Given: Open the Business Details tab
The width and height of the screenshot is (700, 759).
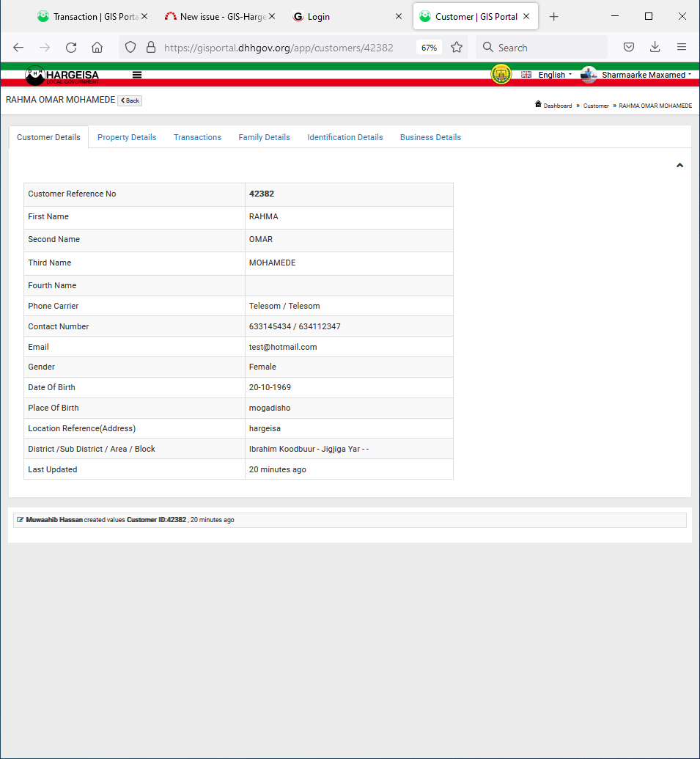Looking at the screenshot, I should point(430,137).
